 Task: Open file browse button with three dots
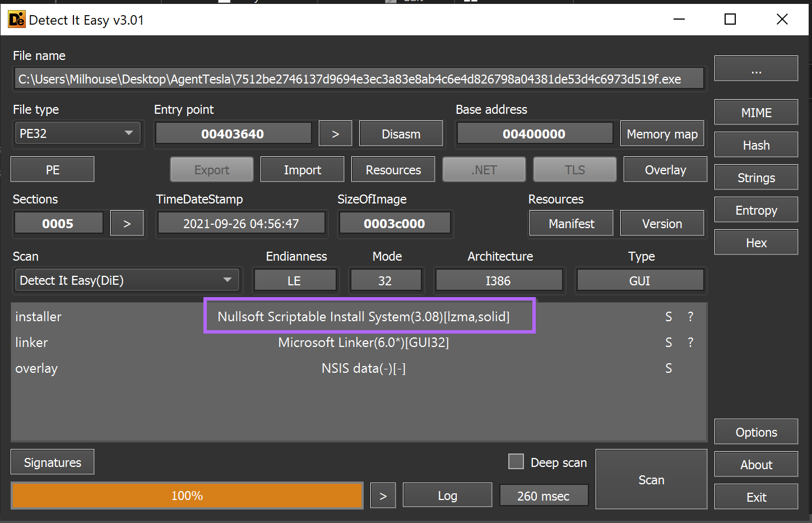pos(756,68)
